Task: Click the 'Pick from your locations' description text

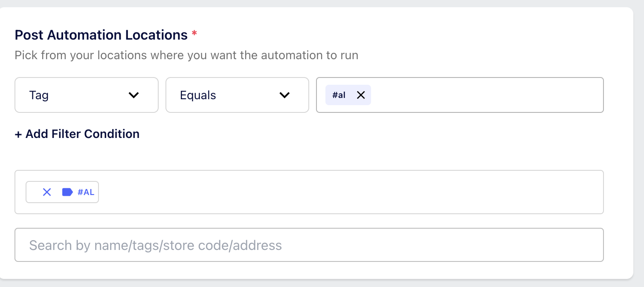Action: [x=186, y=55]
